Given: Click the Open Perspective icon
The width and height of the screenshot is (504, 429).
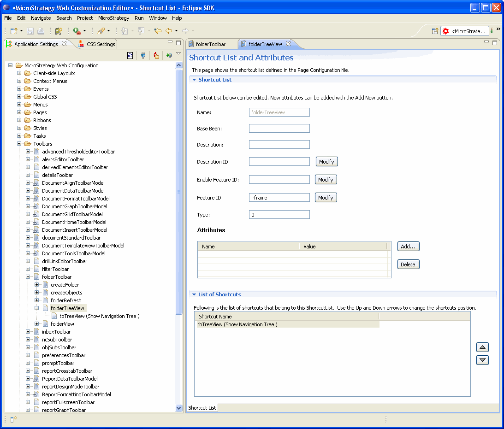Looking at the screenshot, I should point(435,31).
